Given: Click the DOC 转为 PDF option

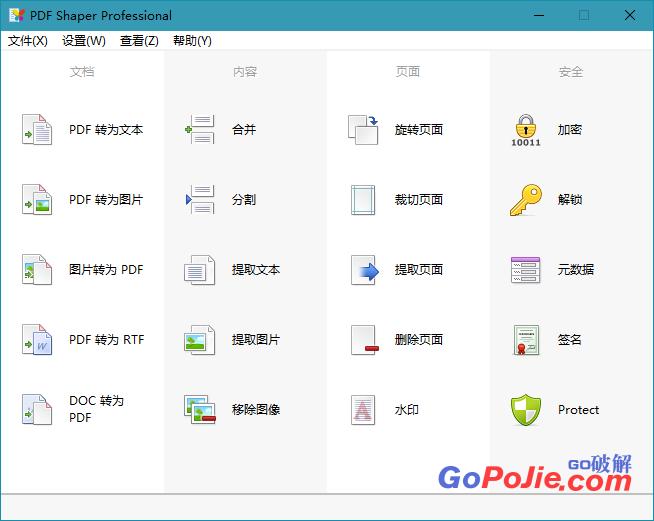Looking at the screenshot, I should pos(96,409).
